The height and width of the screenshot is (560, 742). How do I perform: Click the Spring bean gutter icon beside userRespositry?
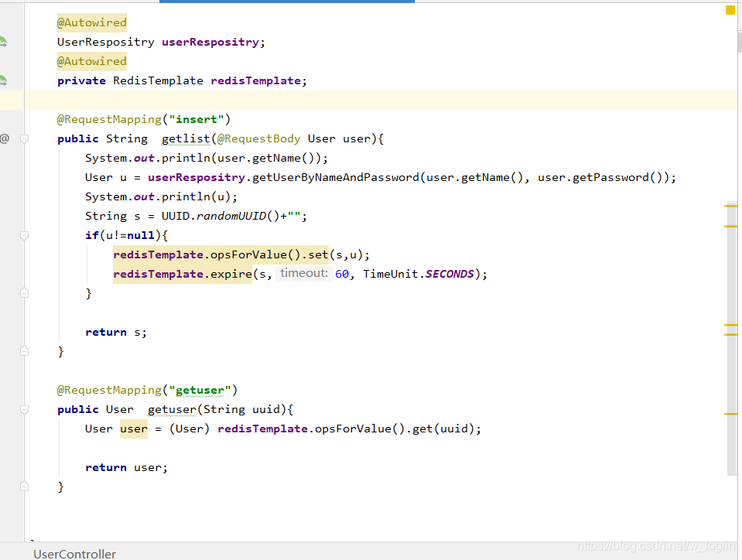coord(3,42)
